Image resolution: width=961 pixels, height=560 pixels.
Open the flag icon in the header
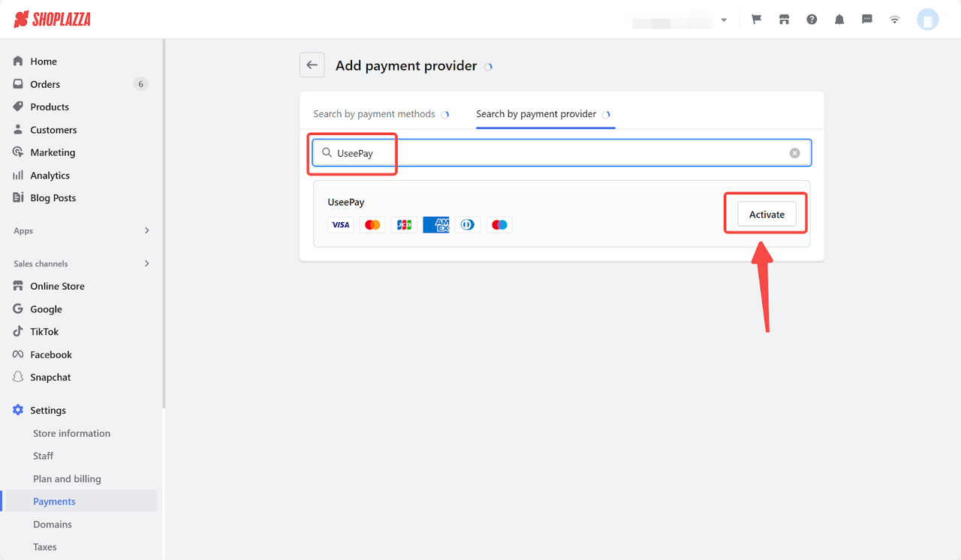pos(757,20)
